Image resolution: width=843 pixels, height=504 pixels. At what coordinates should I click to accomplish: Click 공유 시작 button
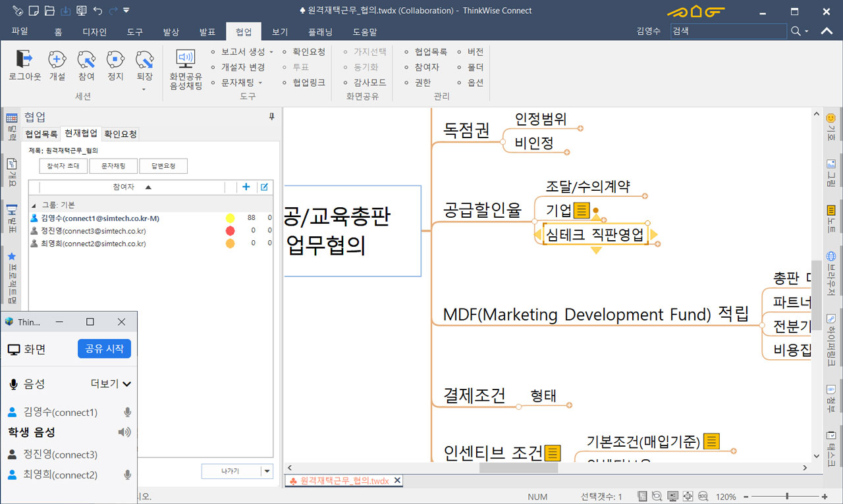(x=104, y=349)
